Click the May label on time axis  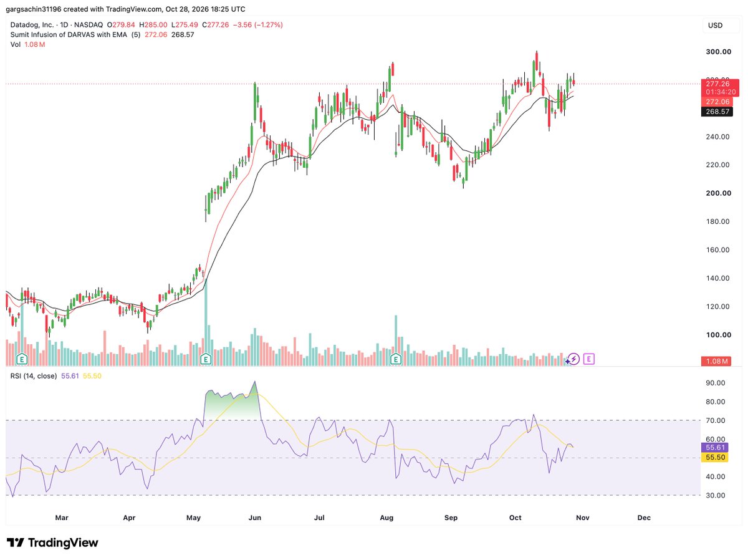point(193,518)
